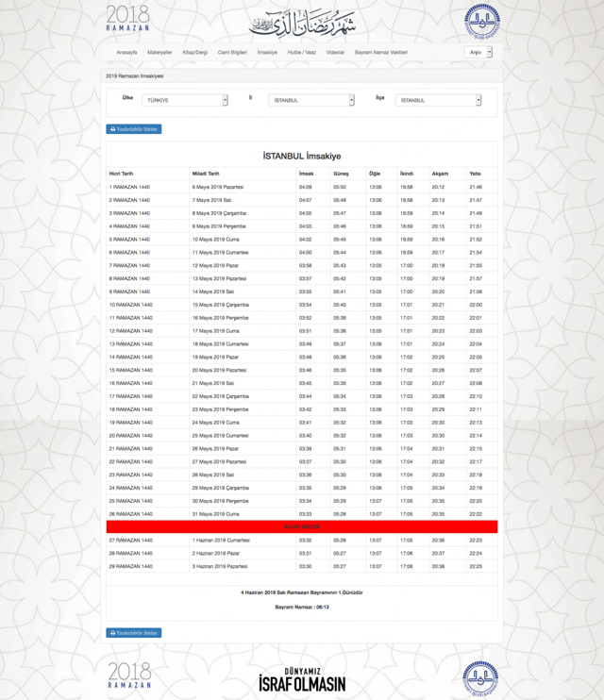Open the Ülke dropdown showing TÜRKİYE
The height and width of the screenshot is (700, 604).
click(185, 100)
